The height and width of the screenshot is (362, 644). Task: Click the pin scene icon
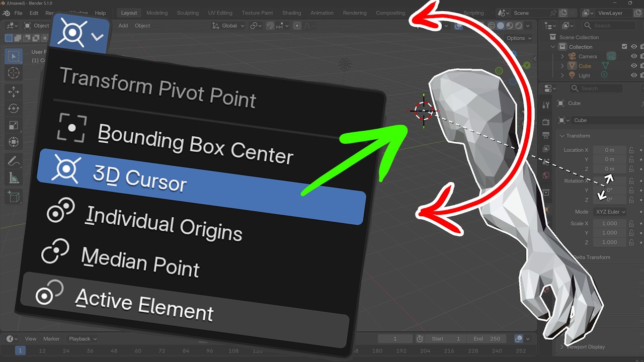click(553, 13)
